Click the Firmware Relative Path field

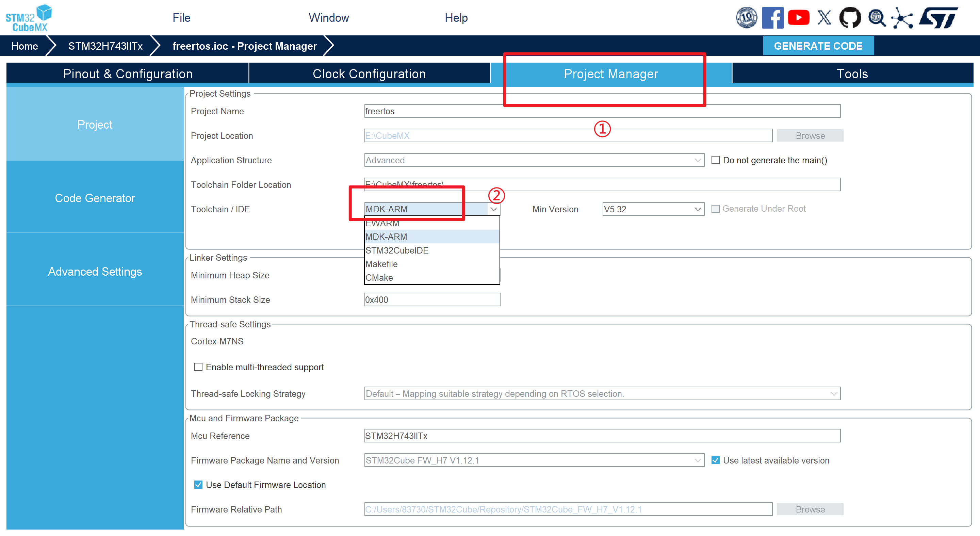click(568, 509)
